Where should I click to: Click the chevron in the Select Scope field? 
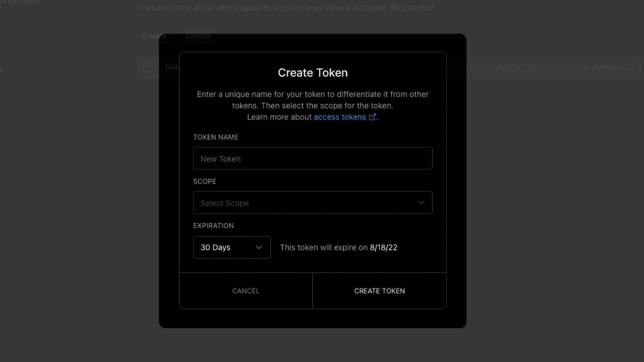point(421,203)
